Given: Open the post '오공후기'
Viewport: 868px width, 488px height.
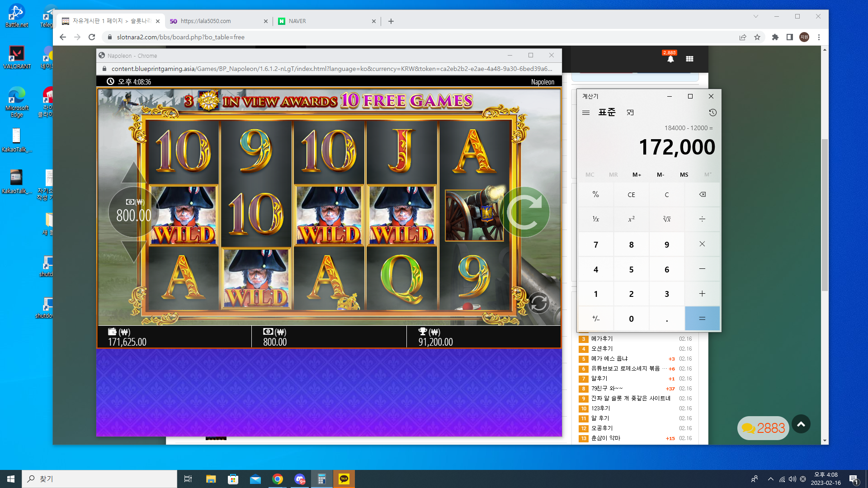Looking at the screenshot, I should click(602, 428).
